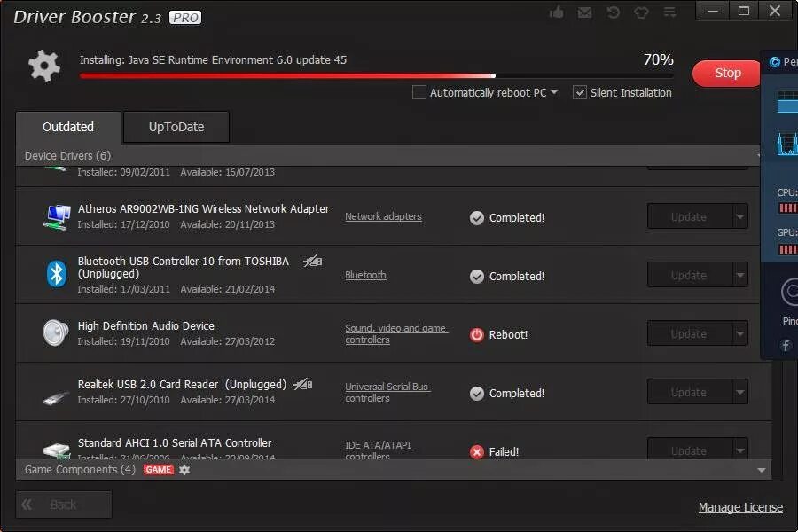This screenshot has height=532, width=798.
Task: Click the PRO badge next to title
Action: click(185, 18)
